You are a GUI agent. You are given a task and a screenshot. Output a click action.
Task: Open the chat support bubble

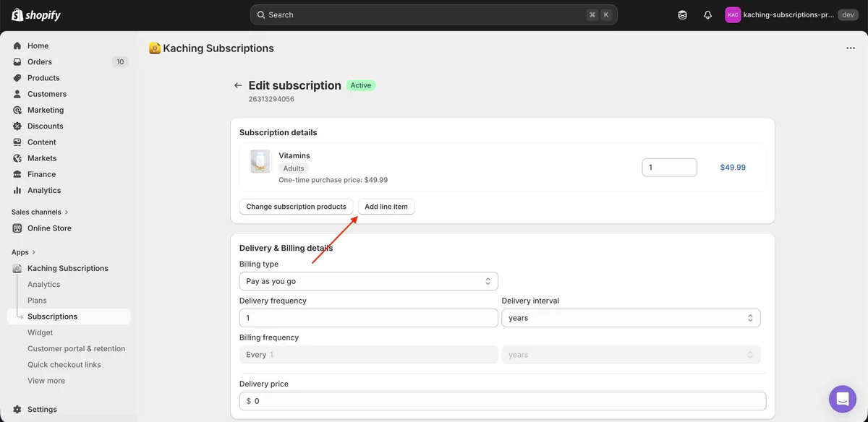[843, 399]
